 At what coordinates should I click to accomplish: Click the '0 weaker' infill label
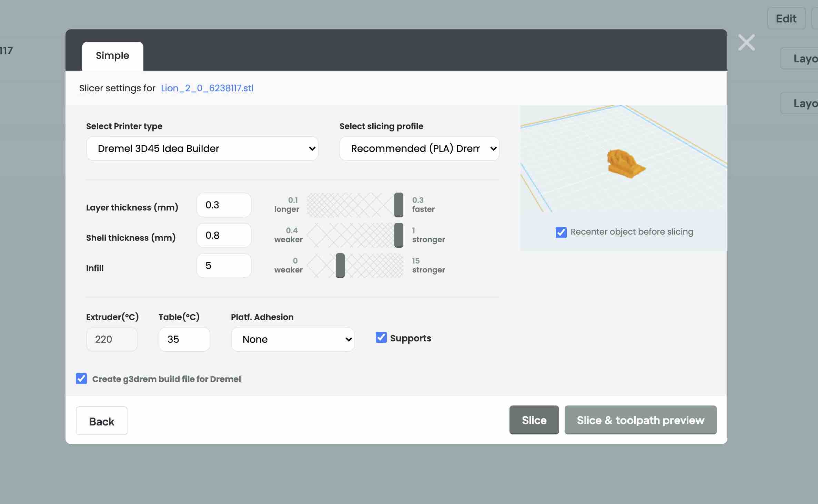[x=289, y=265]
